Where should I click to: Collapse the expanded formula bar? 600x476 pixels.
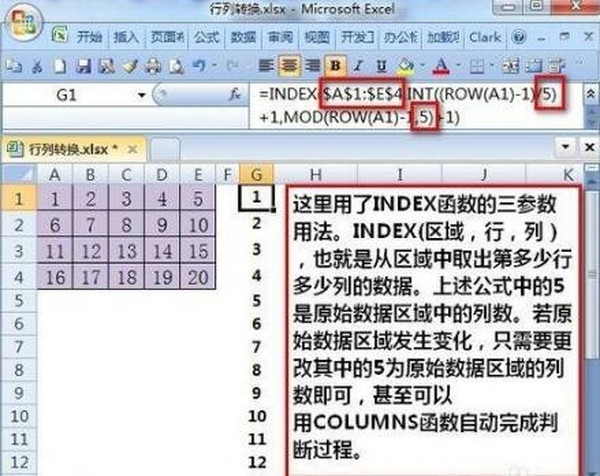590,93
